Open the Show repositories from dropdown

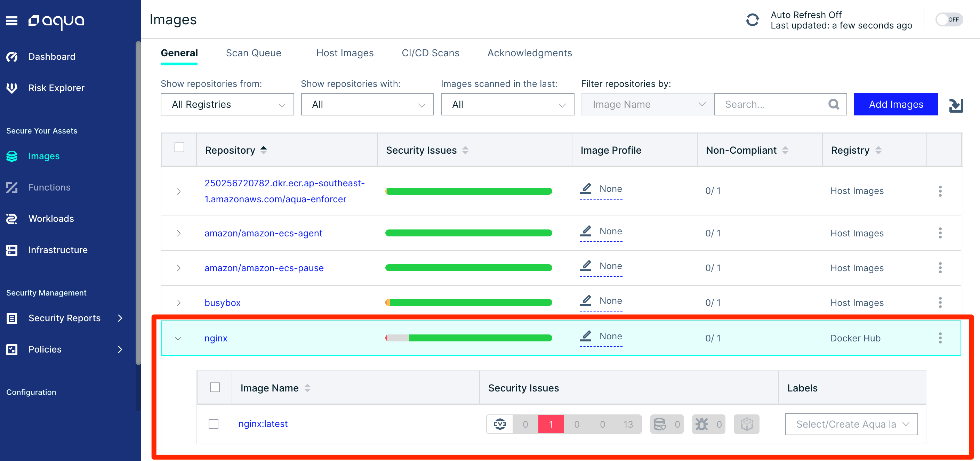pos(227,104)
